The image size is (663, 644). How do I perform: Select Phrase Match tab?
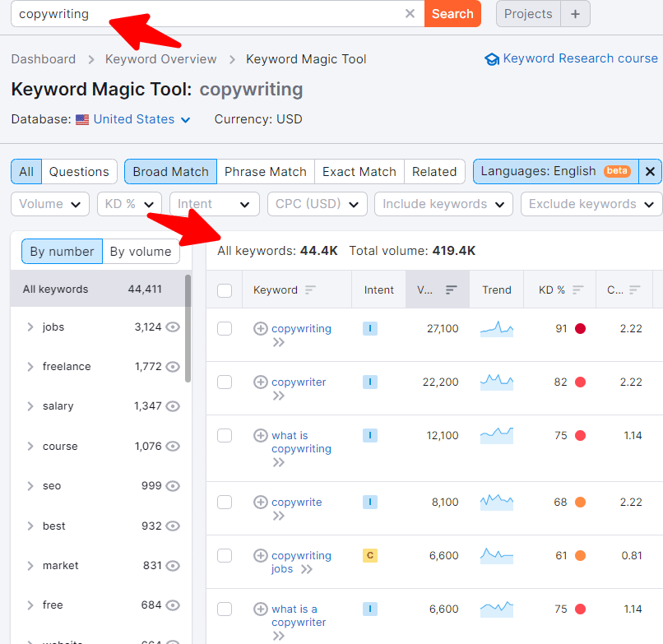[x=266, y=171]
